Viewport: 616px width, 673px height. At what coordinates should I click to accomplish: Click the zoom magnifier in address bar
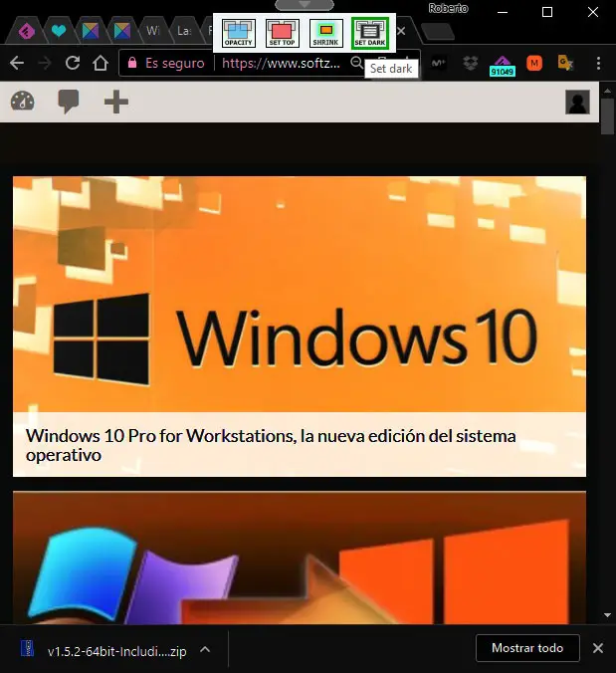pos(356,63)
